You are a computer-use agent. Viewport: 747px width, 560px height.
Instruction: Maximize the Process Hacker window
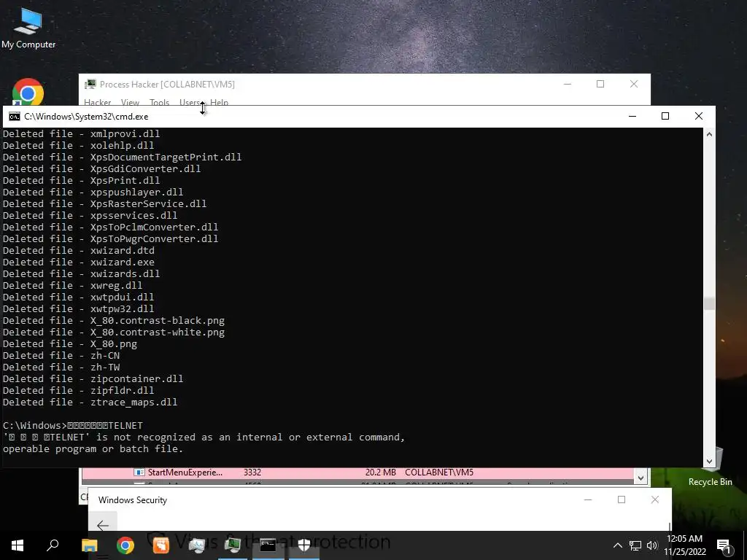(600, 85)
